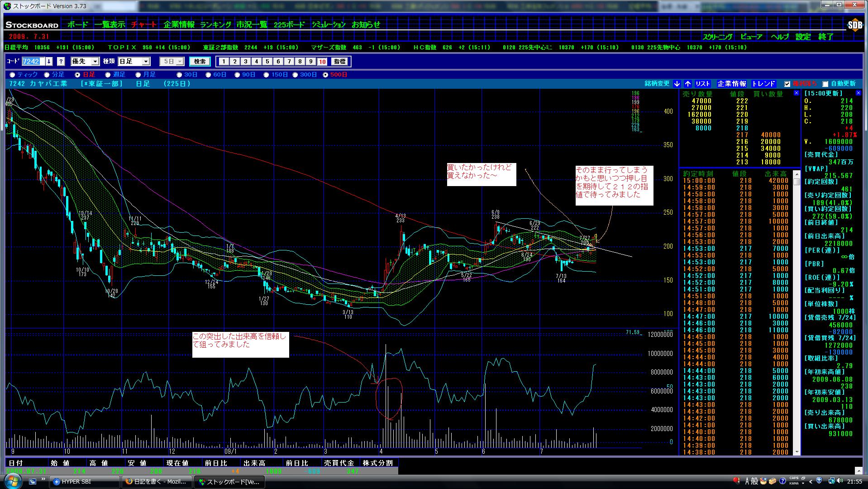This screenshot has width=868, height=489.
Task: Select the 週足 weekly chart radio button
Action: point(108,75)
